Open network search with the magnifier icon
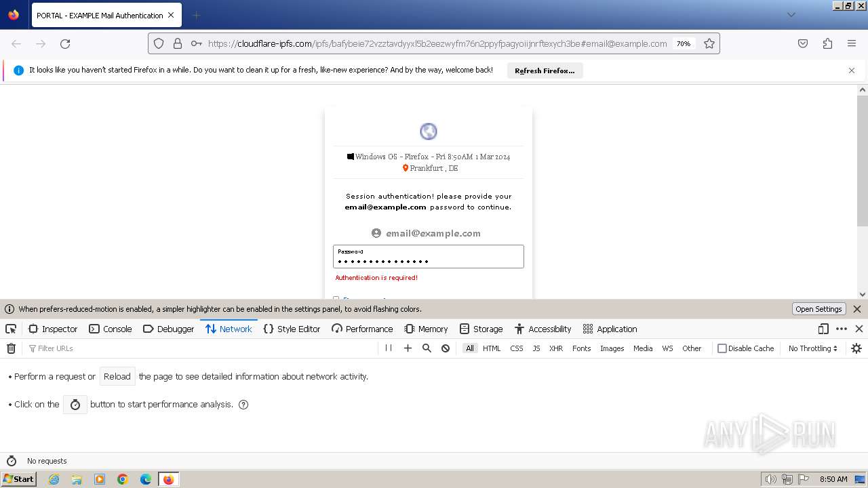Image resolution: width=868 pixels, height=488 pixels. 427,348
